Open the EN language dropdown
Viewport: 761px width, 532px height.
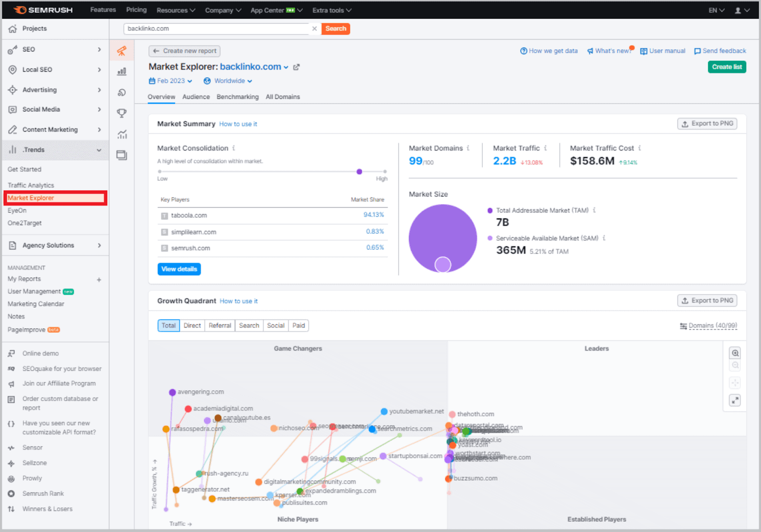click(x=716, y=10)
